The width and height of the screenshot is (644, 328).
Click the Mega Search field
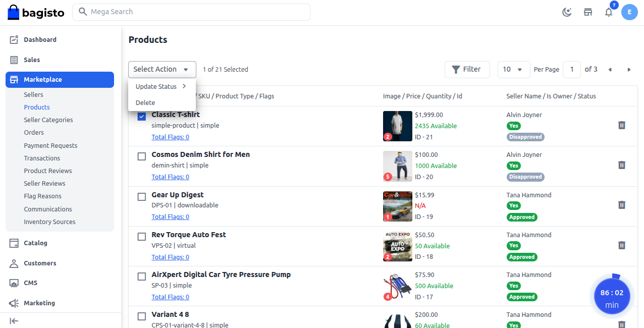(192, 12)
